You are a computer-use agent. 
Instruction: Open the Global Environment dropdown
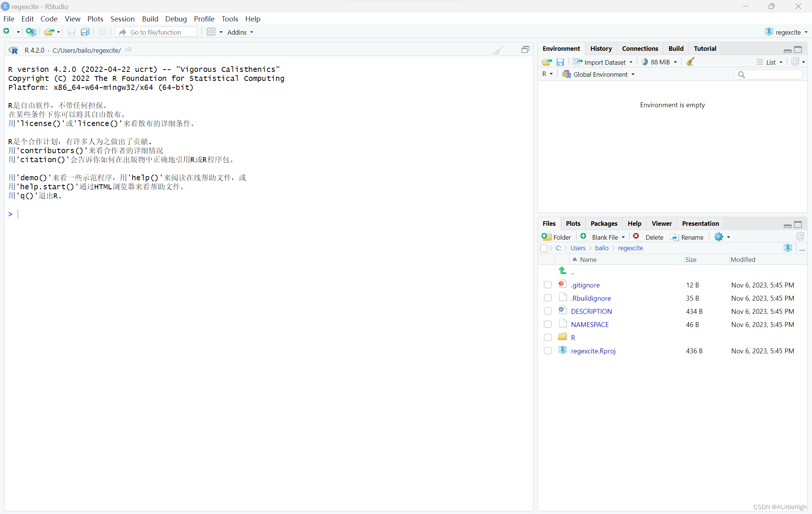click(x=598, y=75)
